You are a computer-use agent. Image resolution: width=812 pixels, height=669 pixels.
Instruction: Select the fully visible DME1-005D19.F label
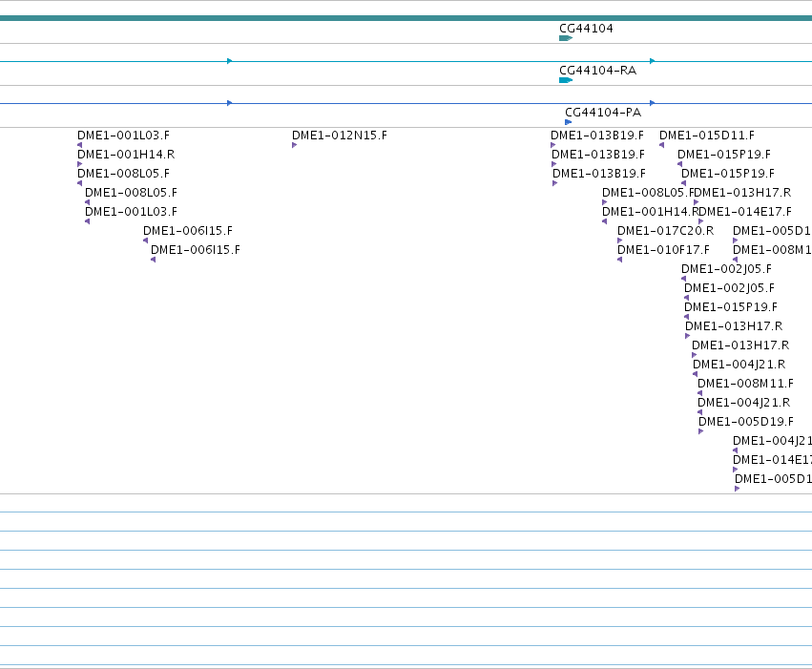coord(746,422)
